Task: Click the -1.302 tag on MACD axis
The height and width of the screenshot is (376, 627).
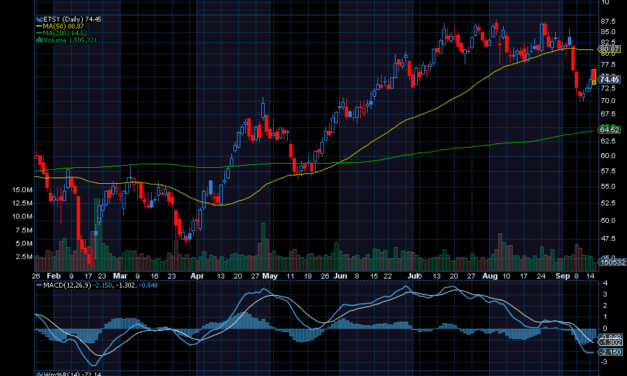Action: [x=611, y=343]
